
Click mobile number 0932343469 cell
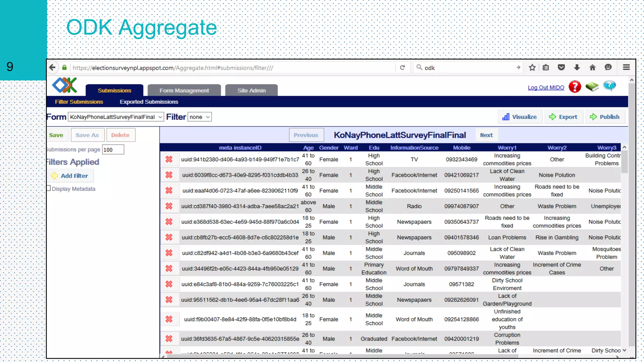[x=462, y=159]
